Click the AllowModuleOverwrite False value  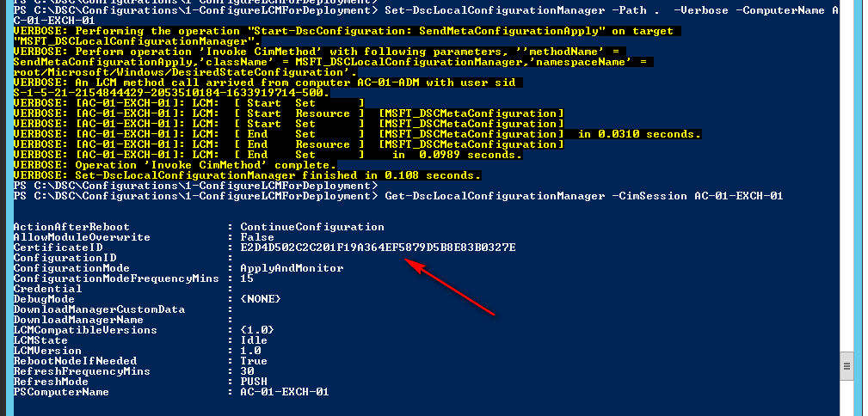click(257, 237)
